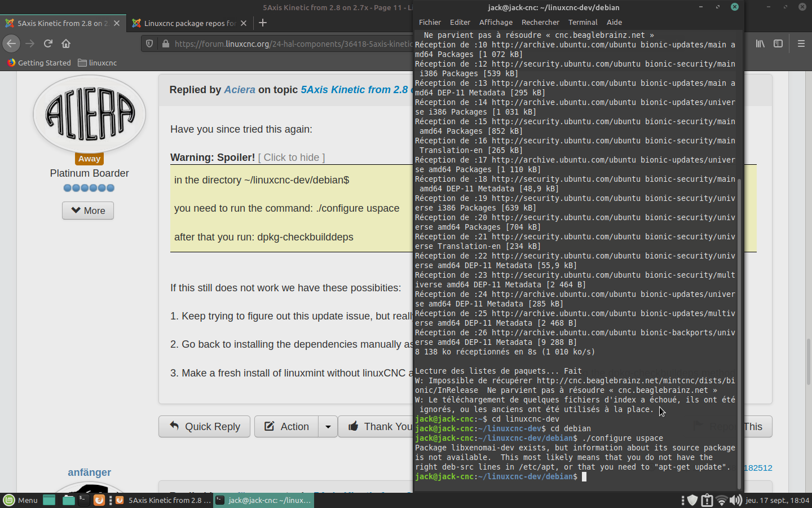812x508 pixels.
Task: Open Editer menu in terminal
Action: [460, 22]
